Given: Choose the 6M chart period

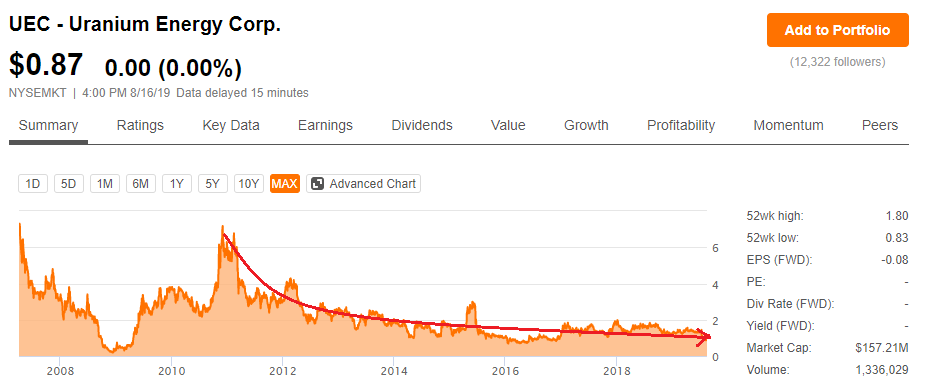Looking at the screenshot, I should click(x=140, y=183).
